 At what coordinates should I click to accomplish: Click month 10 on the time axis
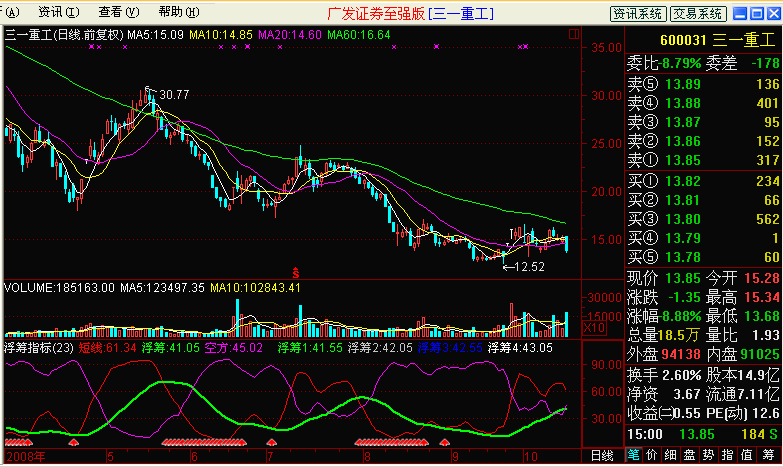click(530, 456)
